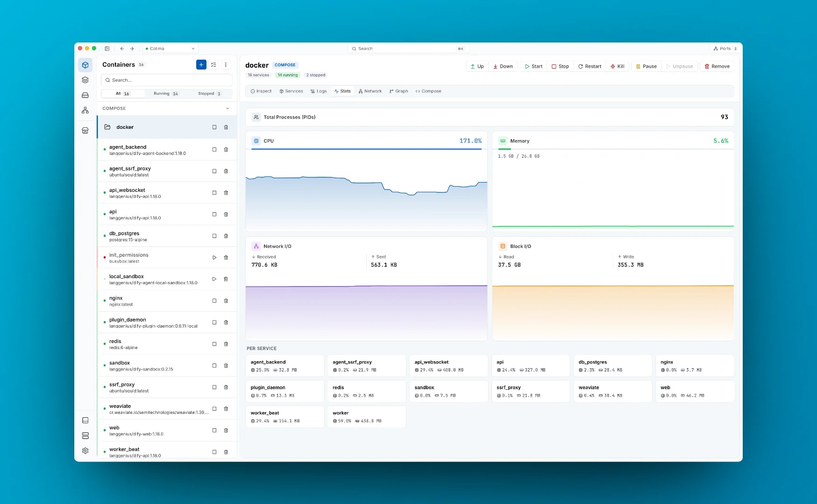Open the Networks section icon in sidebar

click(85, 110)
